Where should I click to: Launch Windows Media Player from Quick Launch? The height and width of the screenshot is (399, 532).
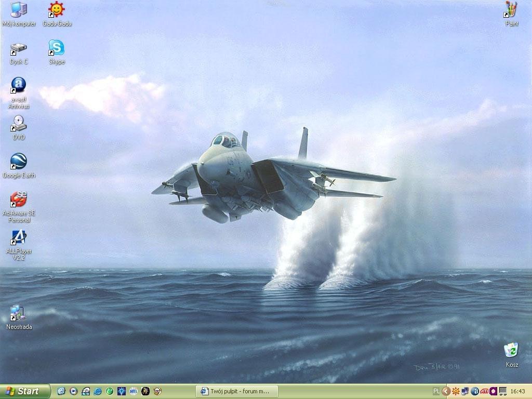(x=73, y=392)
